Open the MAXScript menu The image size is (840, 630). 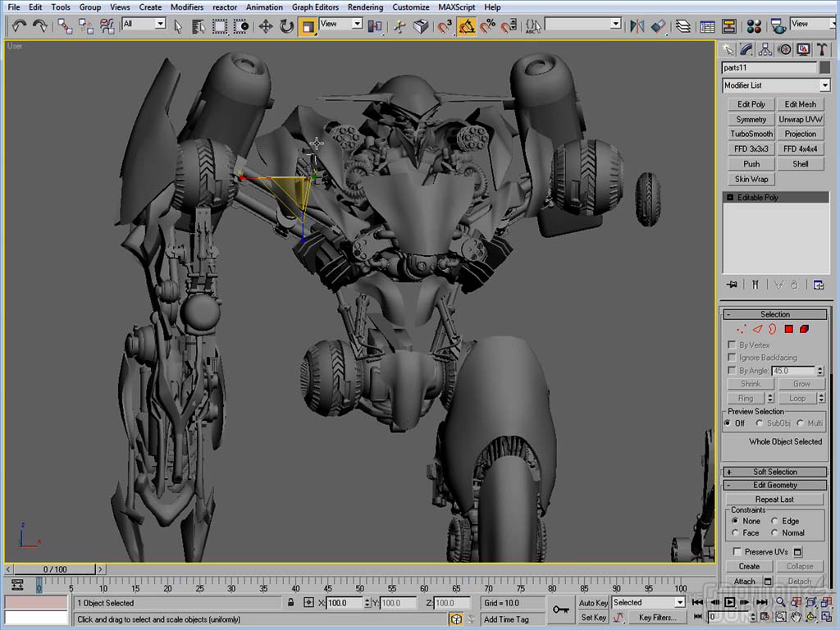(x=457, y=7)
